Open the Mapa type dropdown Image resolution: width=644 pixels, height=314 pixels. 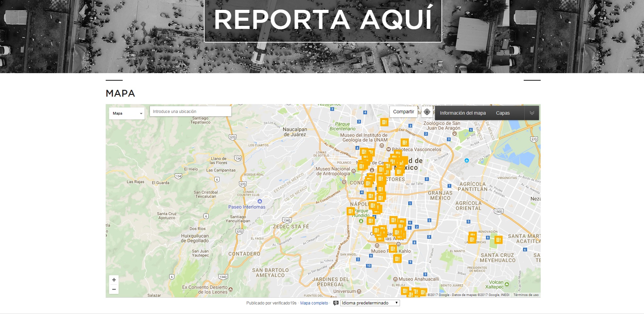click(x=127, y=114)
